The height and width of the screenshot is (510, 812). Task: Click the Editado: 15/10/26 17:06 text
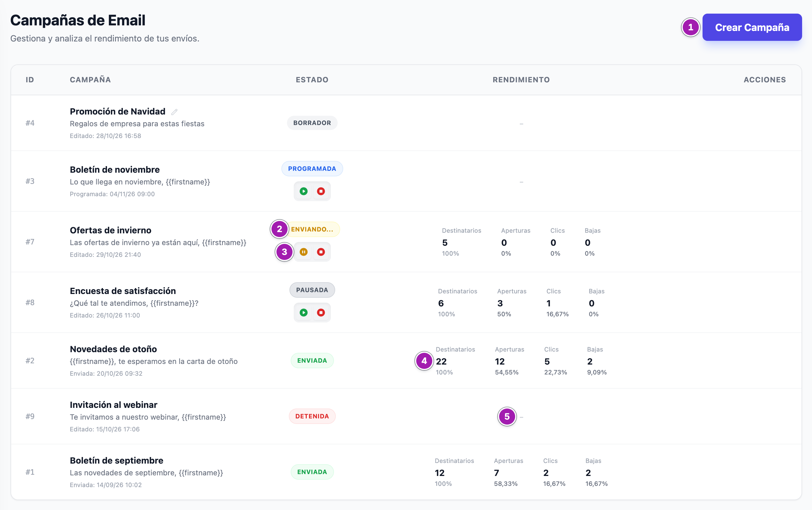[105, 430]
